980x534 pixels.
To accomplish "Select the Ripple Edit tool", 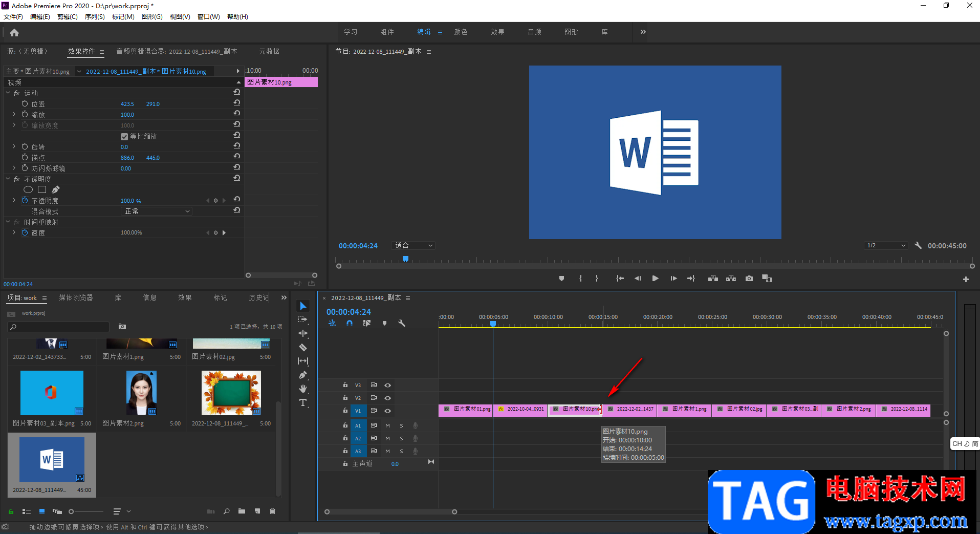I will pos(303,333).
